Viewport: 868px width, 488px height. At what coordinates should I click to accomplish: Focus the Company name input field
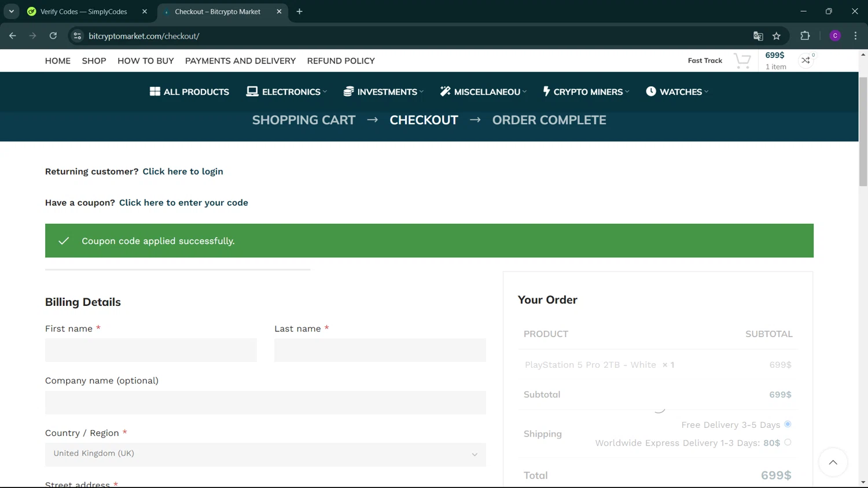266,402
